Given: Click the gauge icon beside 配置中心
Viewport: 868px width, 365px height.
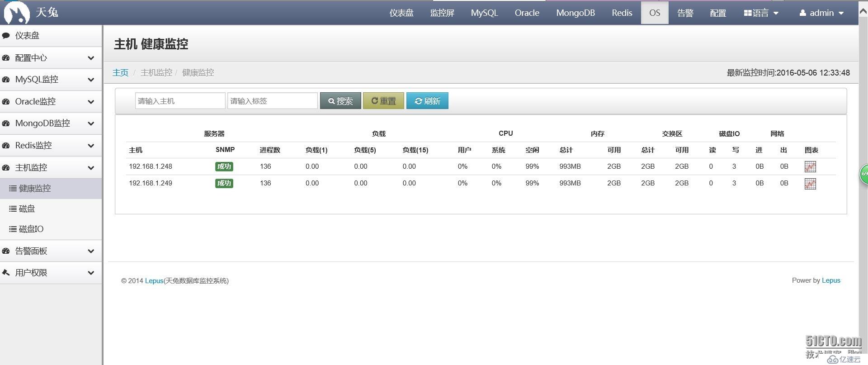Looking at the screenshot, I should click(x=6, y=58).
